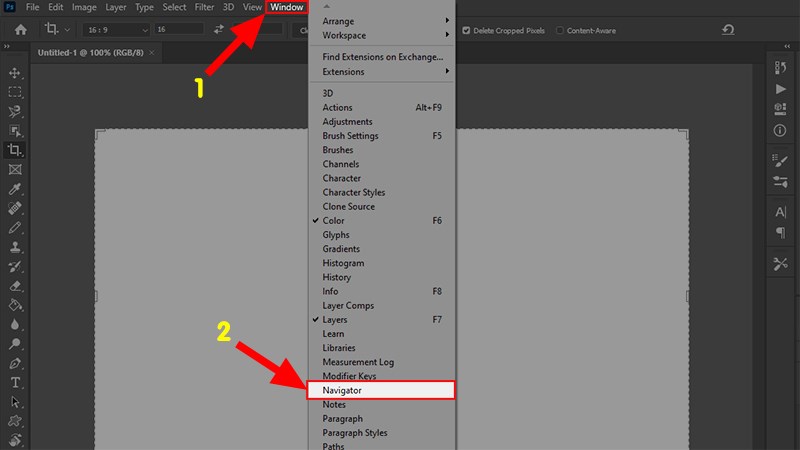Open the 3D menu in menu bar
The height and width of the screenshot is (450, 800).
click(x=228, y=7)
